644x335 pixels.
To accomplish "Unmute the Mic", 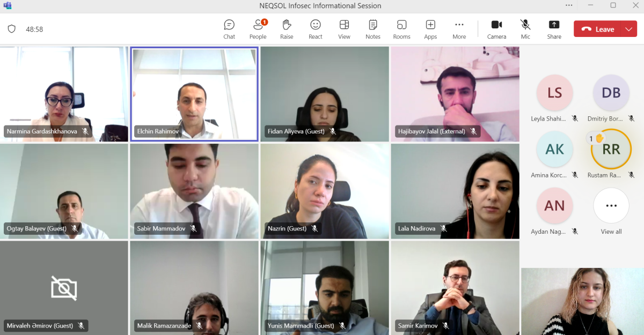I will [x=525, y=29].
